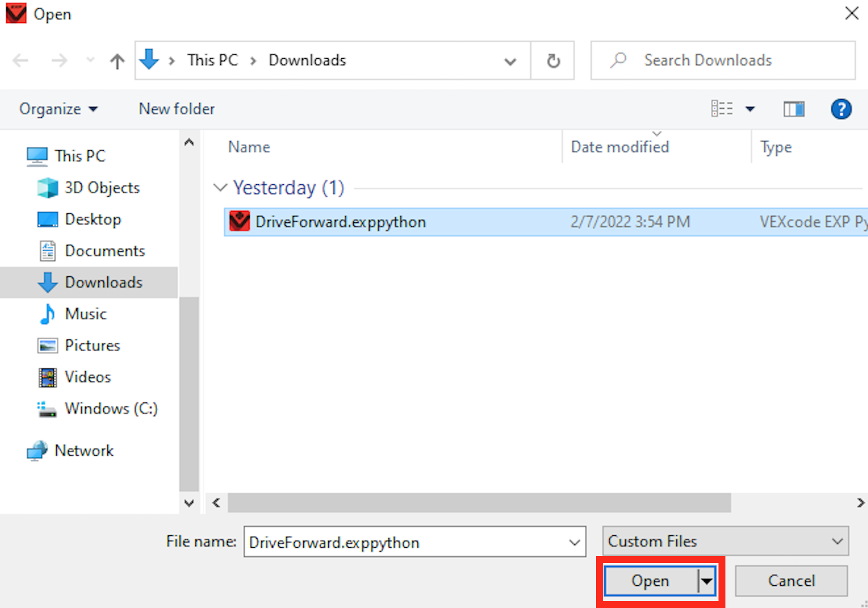868x608 pixels.
Task: Toggle the preview pane icon
Action: tap(794, 109)
